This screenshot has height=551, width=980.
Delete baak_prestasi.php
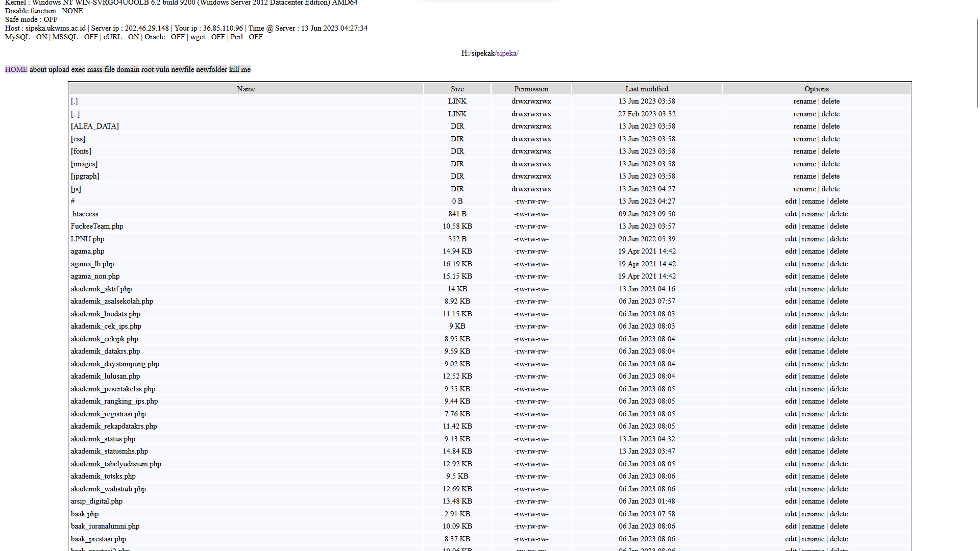click(x=839, y=539)
